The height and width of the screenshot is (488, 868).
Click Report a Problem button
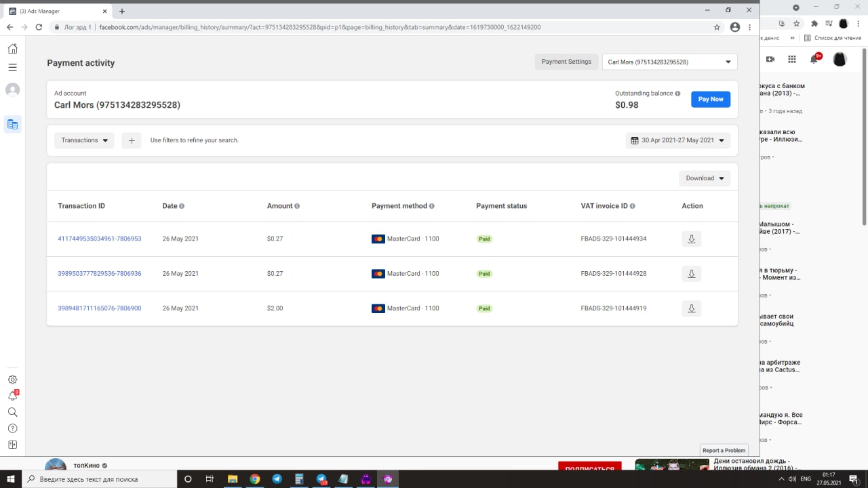point(724,450)
